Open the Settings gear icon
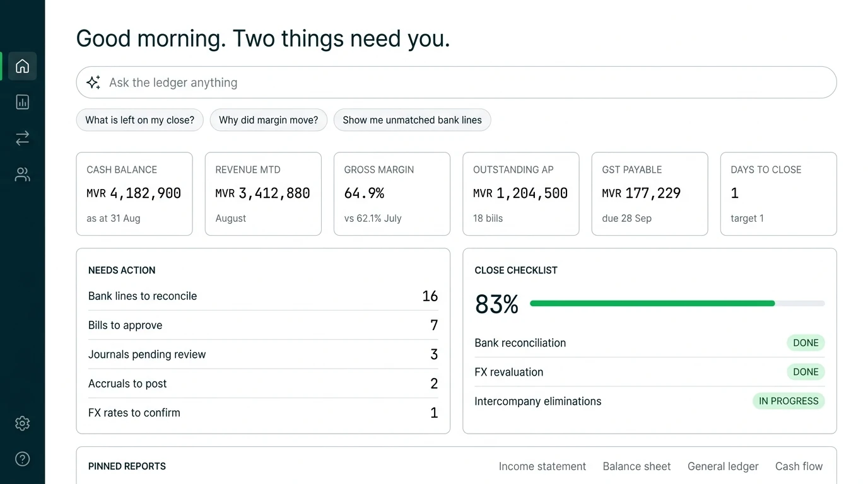 (x=22, y=423)
